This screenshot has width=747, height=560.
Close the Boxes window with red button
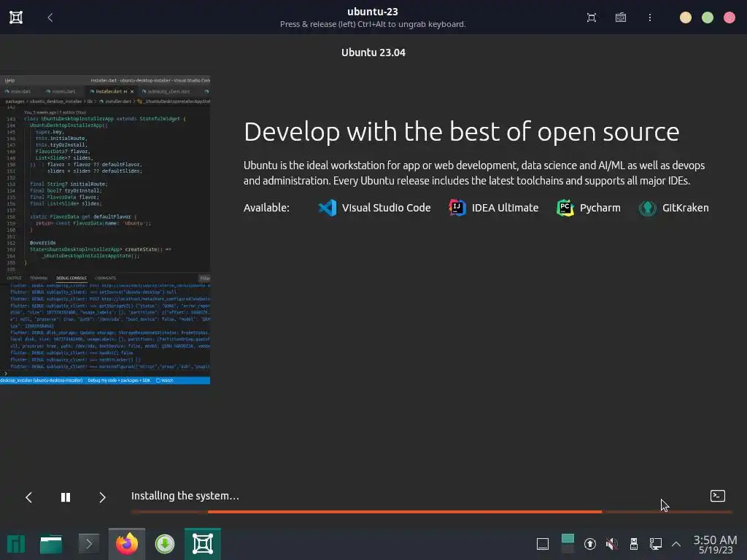coord(729,17)
